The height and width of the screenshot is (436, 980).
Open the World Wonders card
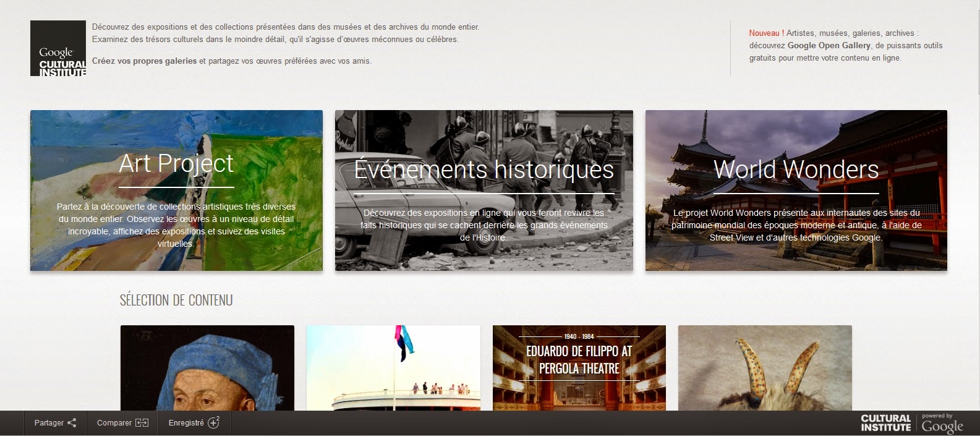(796, 190)
